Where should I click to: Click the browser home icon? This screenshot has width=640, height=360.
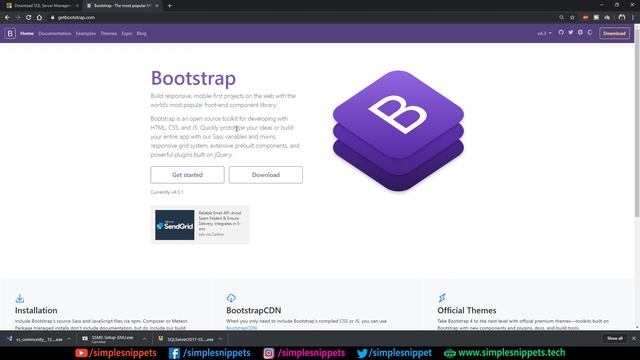(x=39, y=18)
